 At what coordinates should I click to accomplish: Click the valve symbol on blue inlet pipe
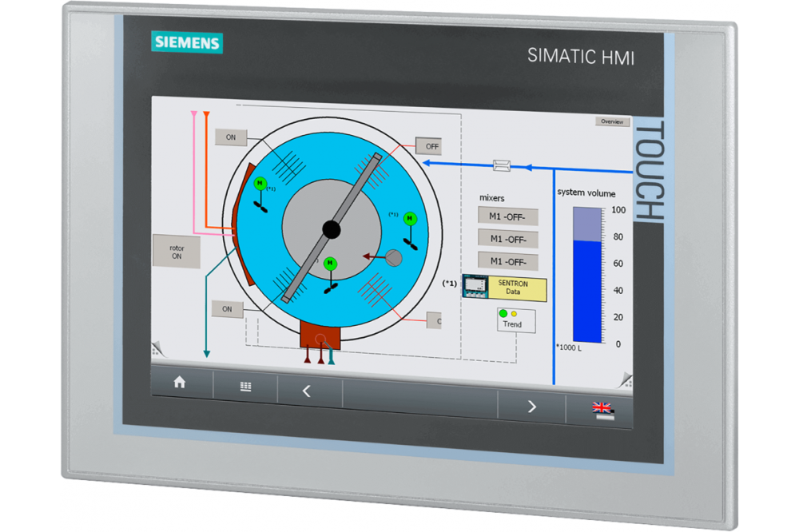[503, 165]
